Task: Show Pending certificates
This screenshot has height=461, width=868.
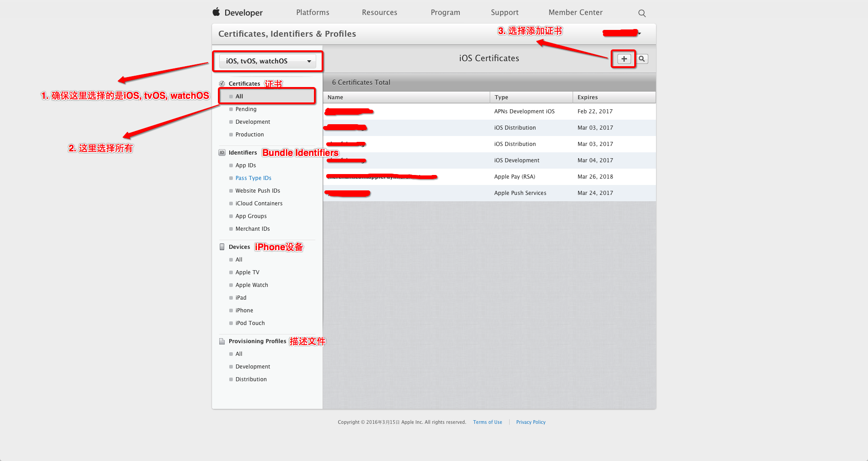Action: pos(246,109)
